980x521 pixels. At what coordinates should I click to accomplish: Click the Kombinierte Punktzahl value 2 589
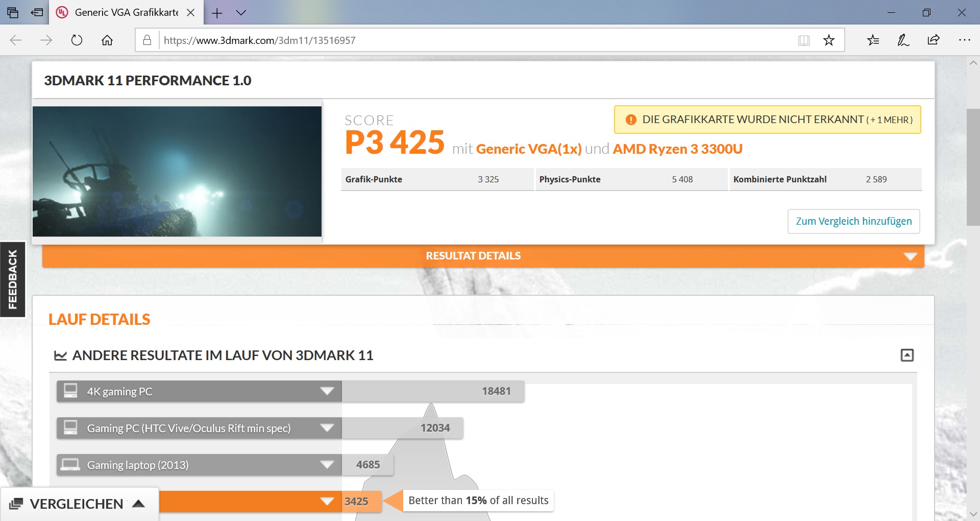coord(876,179)
